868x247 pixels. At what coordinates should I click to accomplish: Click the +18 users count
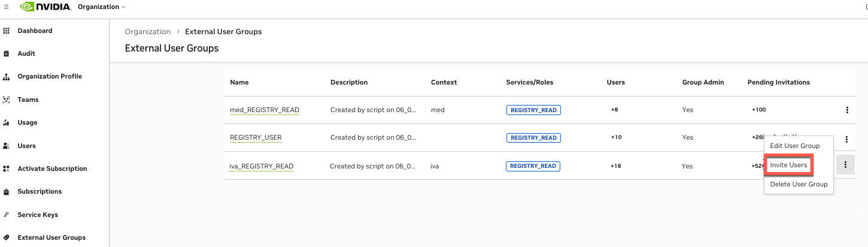[x=615, y=166]
